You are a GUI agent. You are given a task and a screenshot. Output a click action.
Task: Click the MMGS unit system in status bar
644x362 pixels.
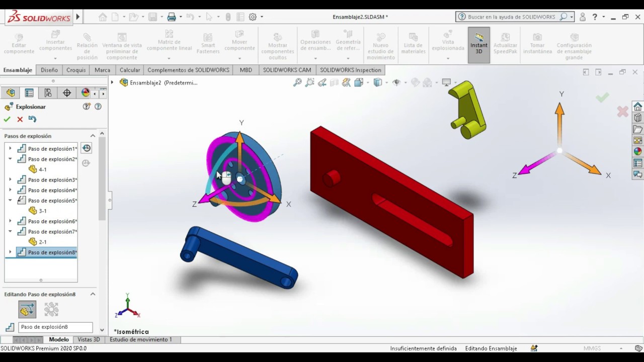[x=592, y=348]
